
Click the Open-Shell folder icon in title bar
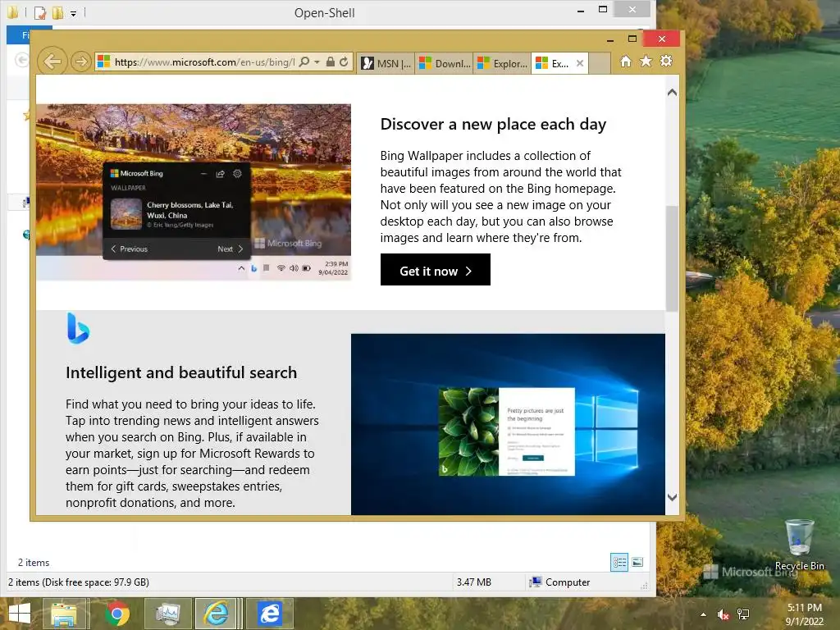[12, 11]
